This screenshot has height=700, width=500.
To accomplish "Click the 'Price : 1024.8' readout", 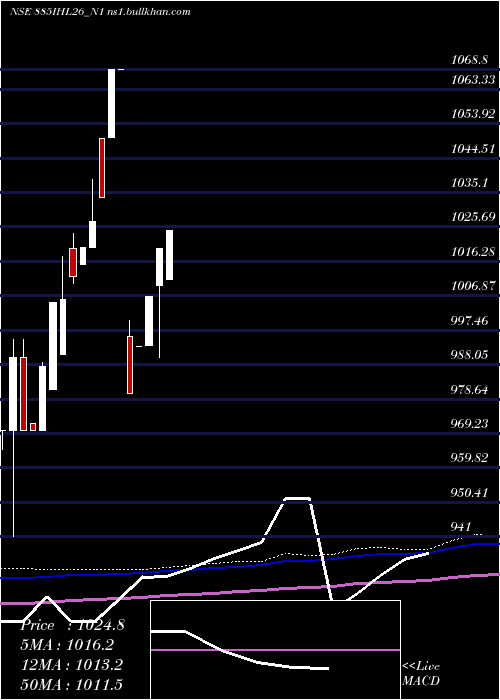I will point(73,625).
